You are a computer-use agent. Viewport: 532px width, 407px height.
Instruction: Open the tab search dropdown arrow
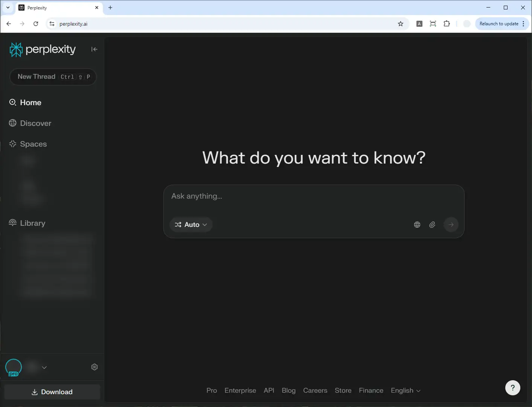pyautogui.click(x=8, y=8)
